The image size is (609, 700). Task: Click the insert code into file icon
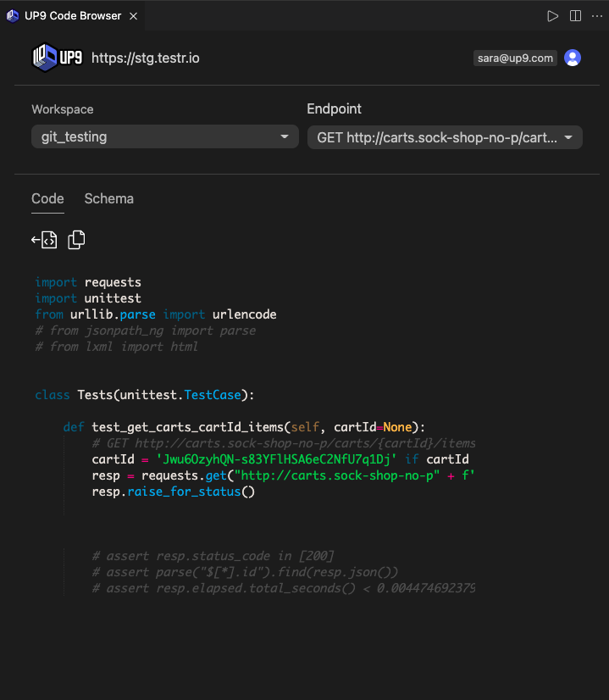point(44,240)
